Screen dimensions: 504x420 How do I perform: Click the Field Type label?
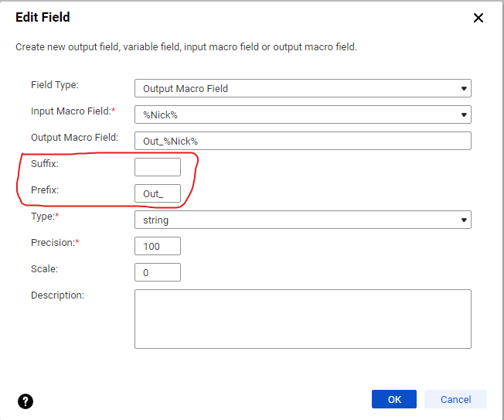55,84
